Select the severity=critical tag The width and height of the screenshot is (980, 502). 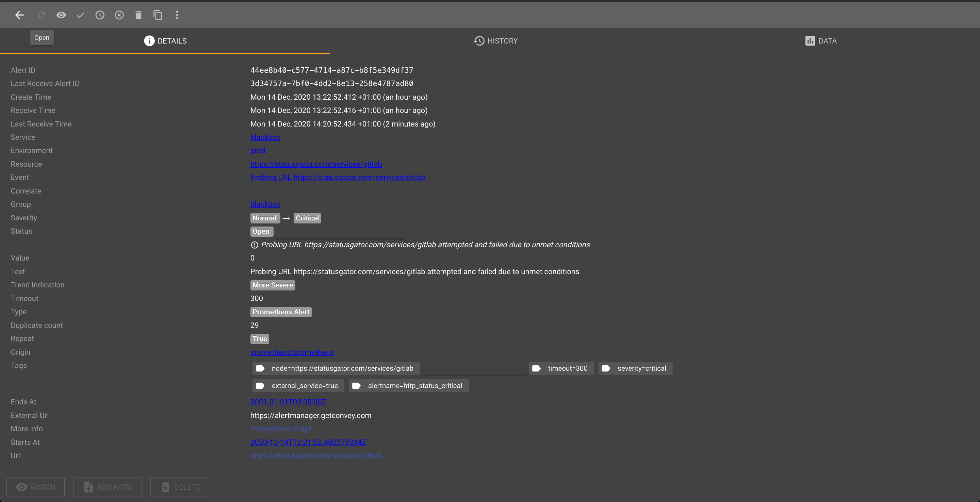[x=635, y=368]
